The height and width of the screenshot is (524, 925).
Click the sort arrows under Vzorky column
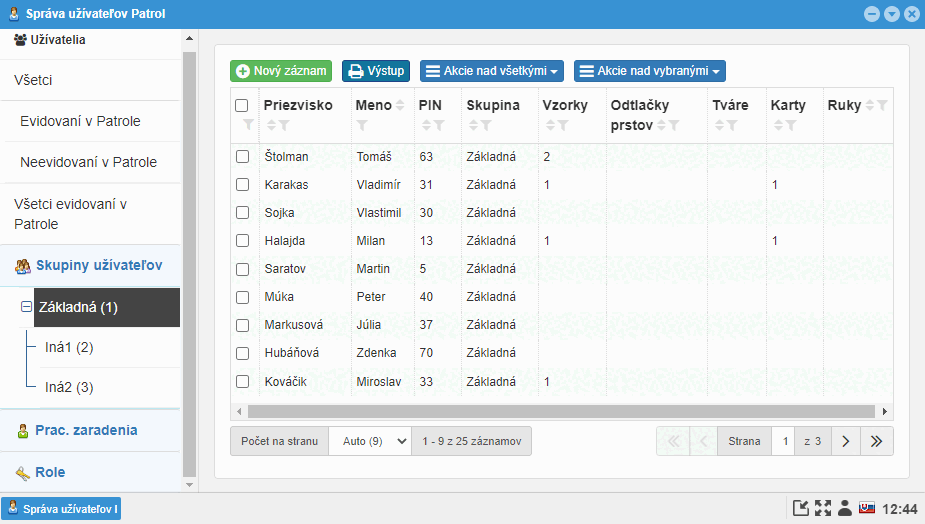point(550,125)
